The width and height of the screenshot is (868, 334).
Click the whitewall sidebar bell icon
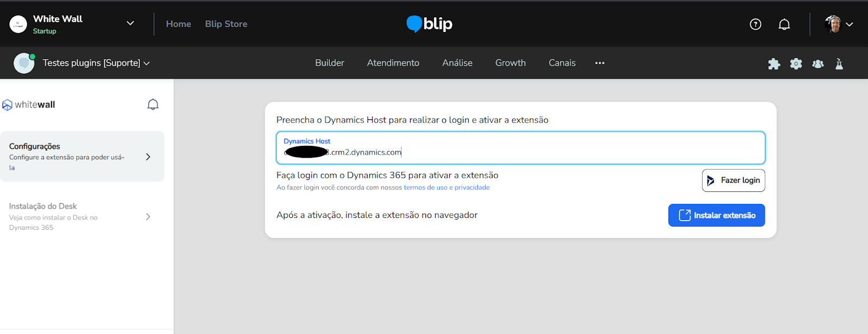pyautogui.click(x=153, y=105)
